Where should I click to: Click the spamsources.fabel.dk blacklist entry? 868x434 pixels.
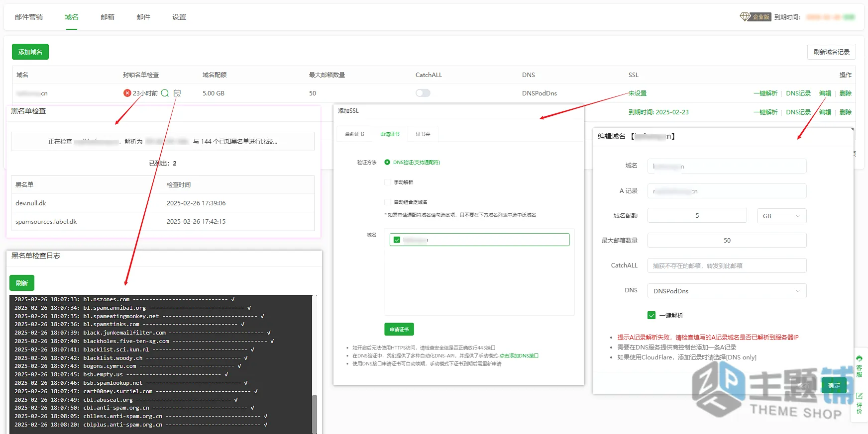(x=46, y=221)
